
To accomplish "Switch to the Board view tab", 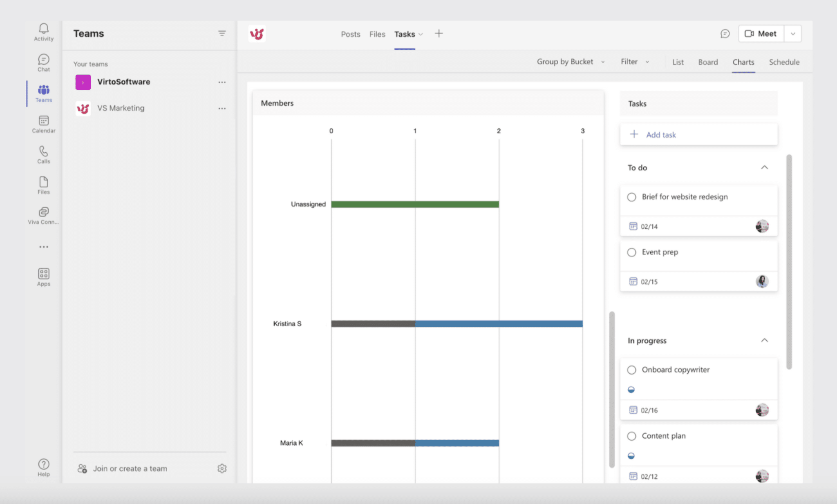I will pyautogui.click(x=708, y=62).
